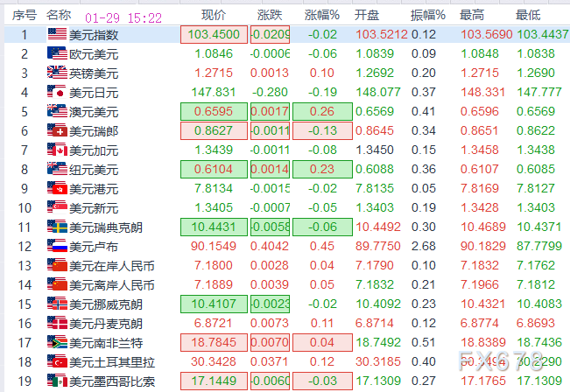The height and width of the screenshot is (392, 570).
Task: Click the Norway flag icon for 美元挪威克朗
Action: [x=58, y=304]
